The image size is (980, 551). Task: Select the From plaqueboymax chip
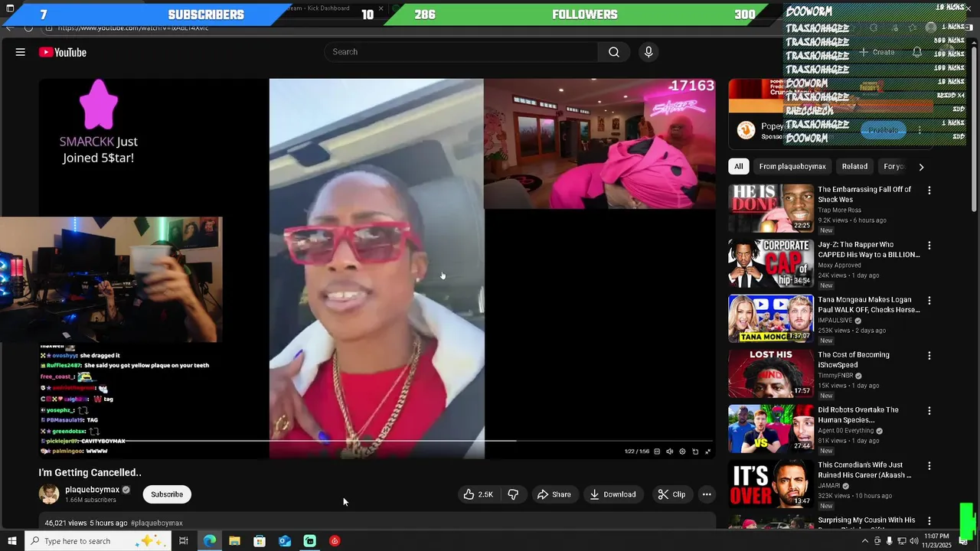pos(792,167)
